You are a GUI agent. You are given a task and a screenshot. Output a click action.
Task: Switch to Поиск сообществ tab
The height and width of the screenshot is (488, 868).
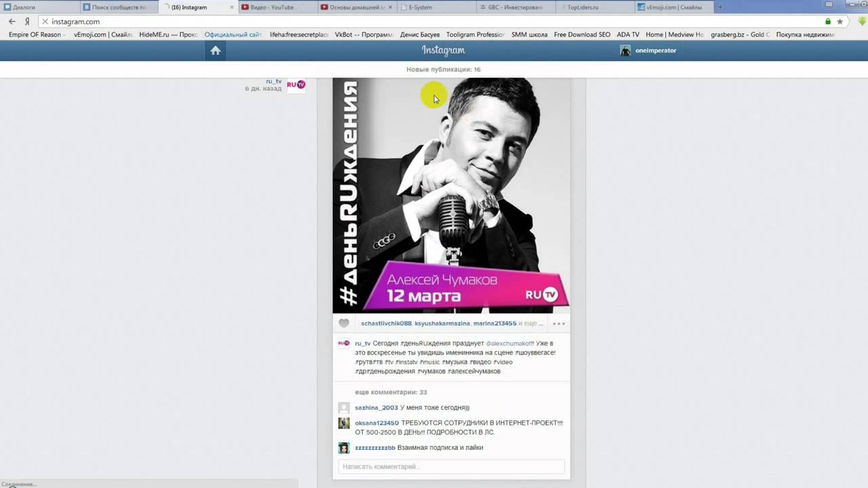119,7
